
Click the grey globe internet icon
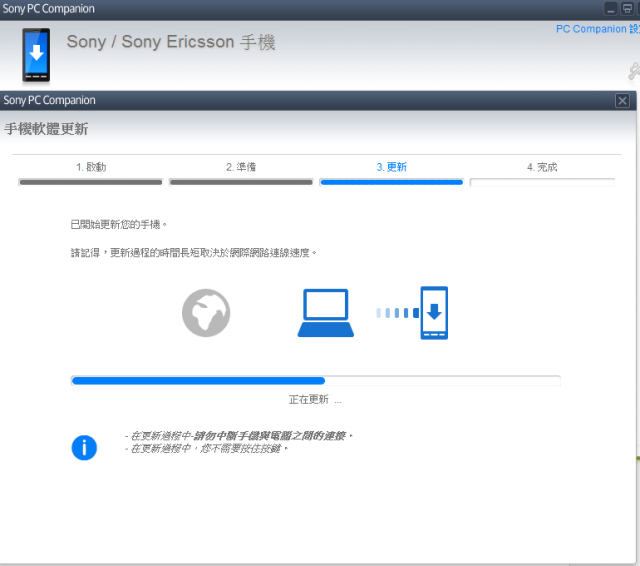tap(206, 313)
